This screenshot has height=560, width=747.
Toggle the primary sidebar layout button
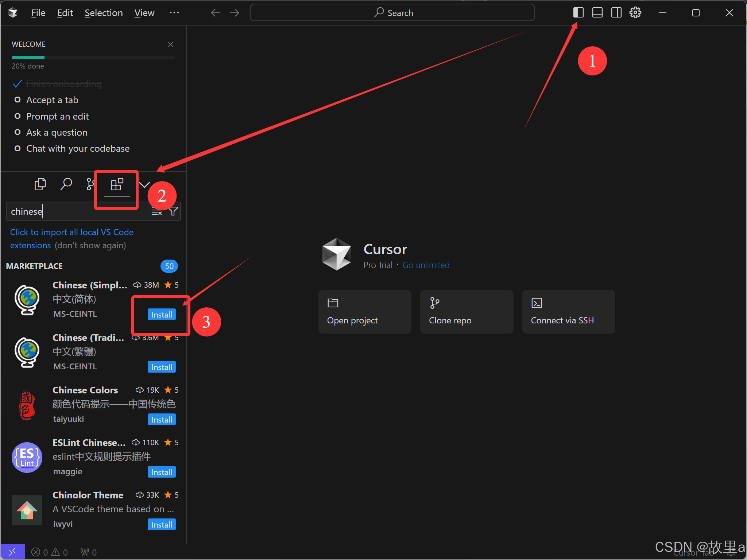tap(578, 13)
